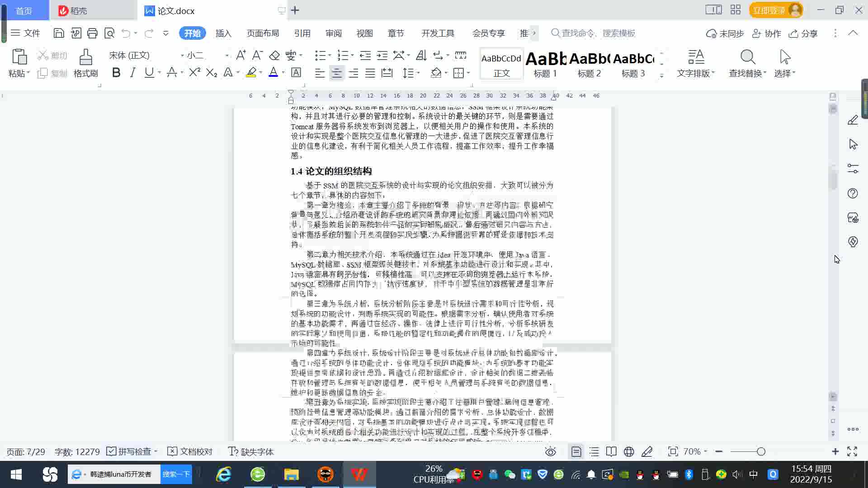Image resolution: width=868 pixels, height=488 pixels.
Task: Open the font size 小二 dropdown
Action: [226, 56]
